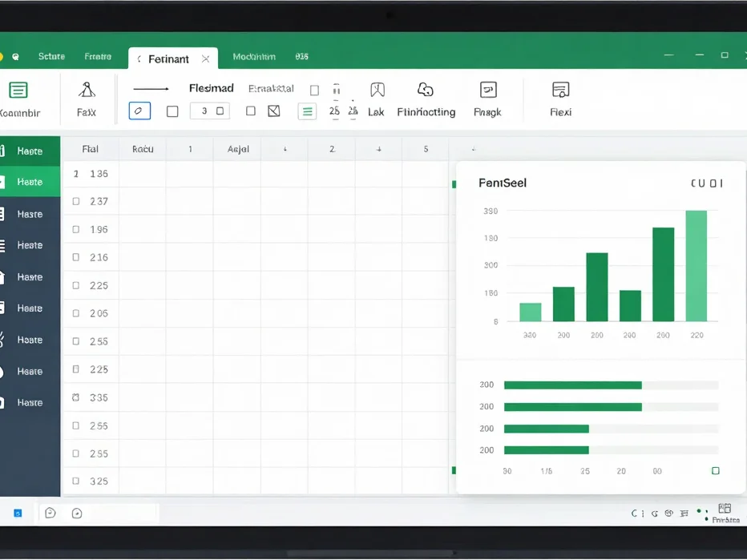The width and height of the screenshot is (747, 560).
Task: Toggle the small checkbox left of crossed box
Action: pyautogui.click(x=251, y=111)
